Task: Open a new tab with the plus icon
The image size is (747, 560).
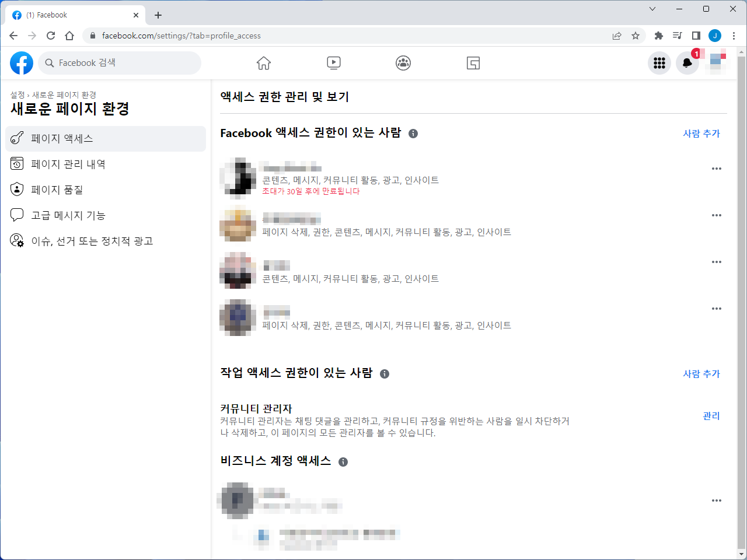Action: click(158, 15)
